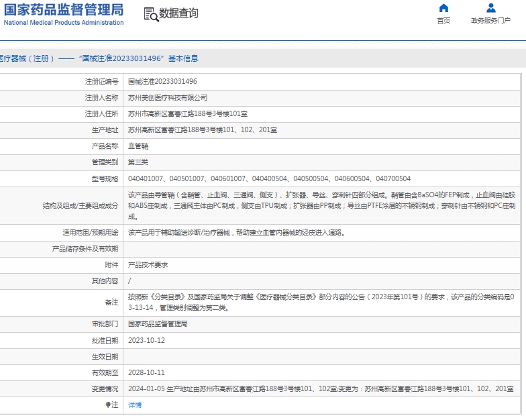Click the 批准日期 label
The image size is (526, 420).
pos(105,340)
